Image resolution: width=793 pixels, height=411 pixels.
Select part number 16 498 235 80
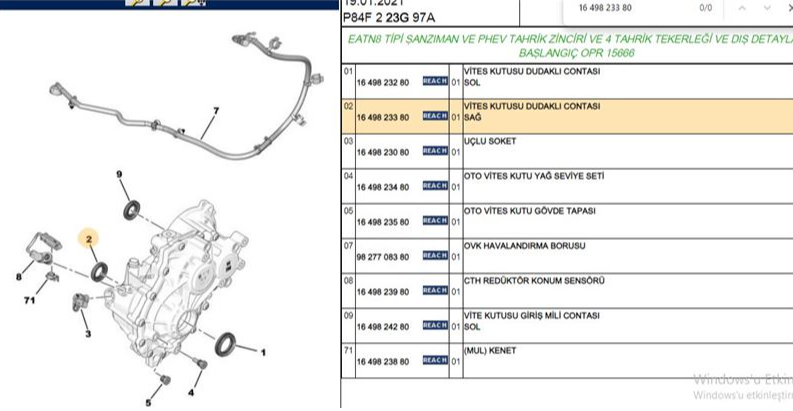click(x=383, y=222)
